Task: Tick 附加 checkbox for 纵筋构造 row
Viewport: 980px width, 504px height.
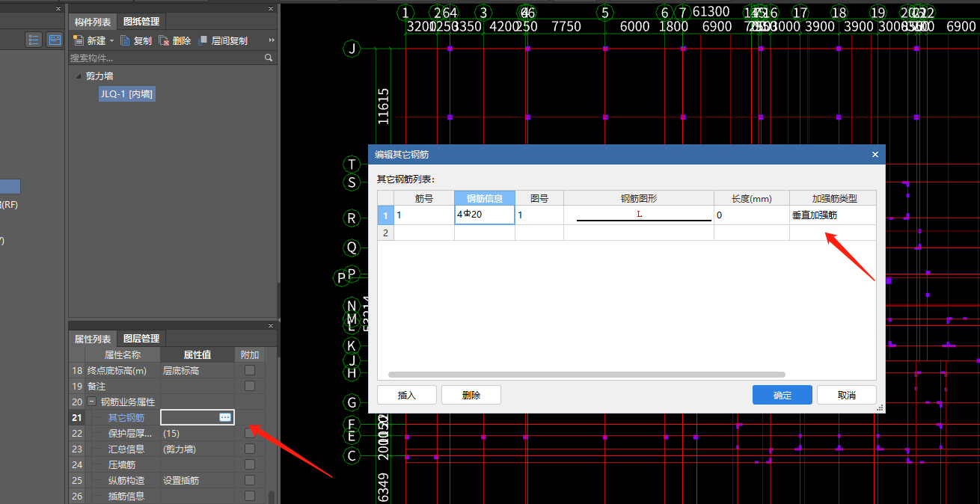Action: click(x=250, y=480)
